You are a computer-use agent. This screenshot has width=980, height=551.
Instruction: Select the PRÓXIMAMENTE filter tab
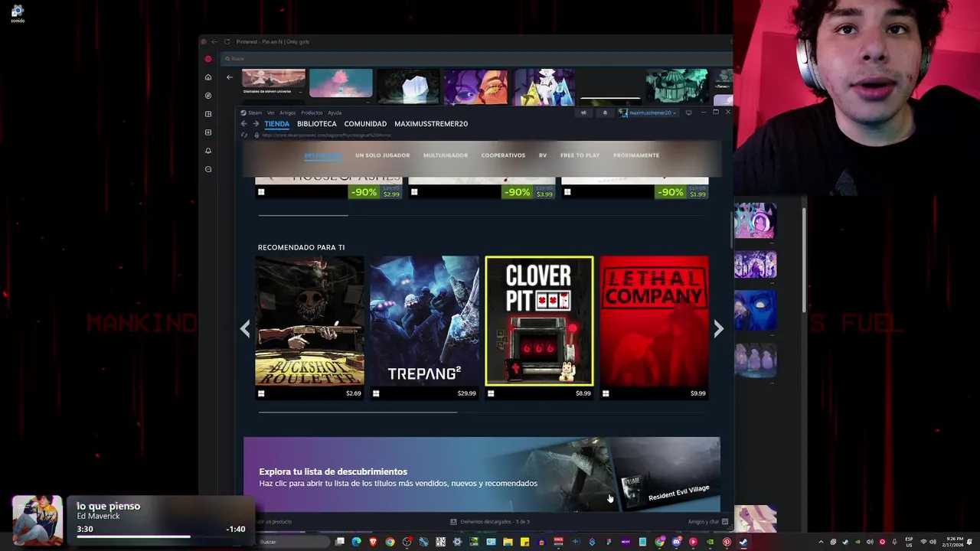pos(636,155)
